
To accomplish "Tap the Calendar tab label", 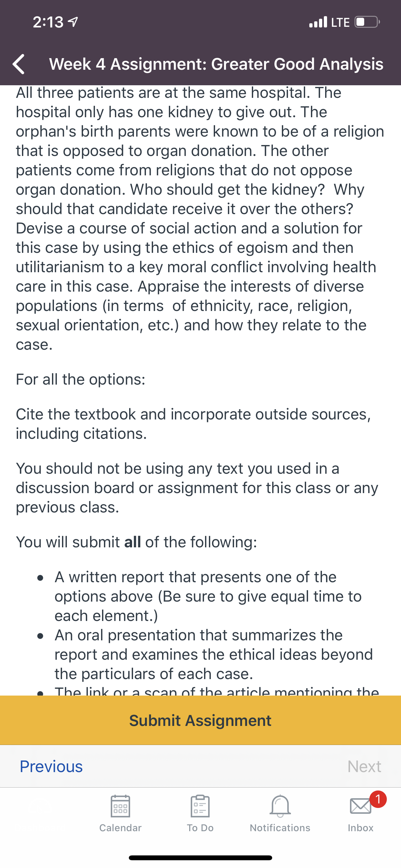I will coord(120,828).
